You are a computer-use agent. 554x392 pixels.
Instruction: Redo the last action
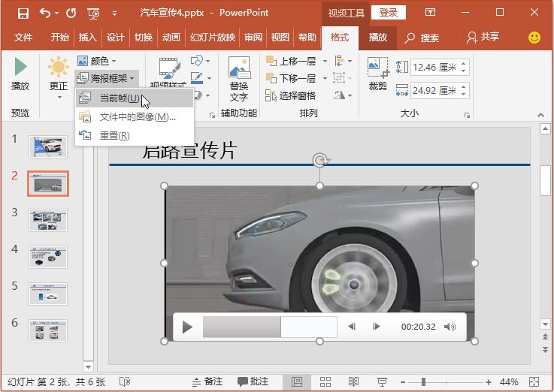71,14
